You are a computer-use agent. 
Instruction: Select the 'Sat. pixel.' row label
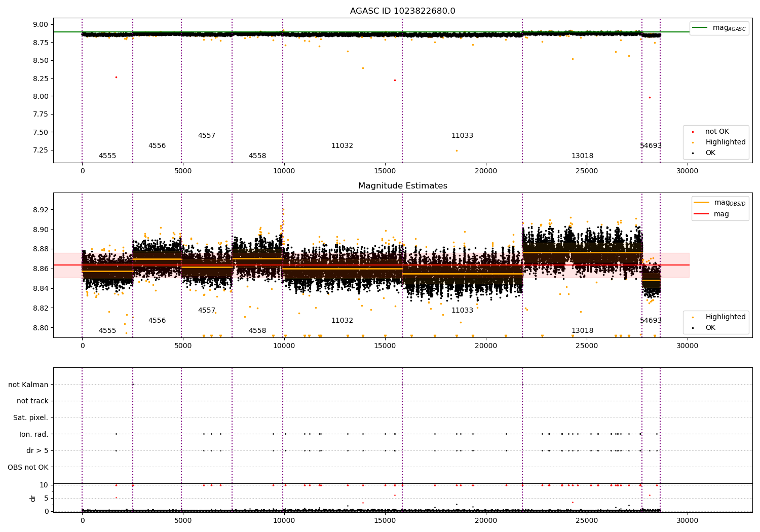coord(31,417)
